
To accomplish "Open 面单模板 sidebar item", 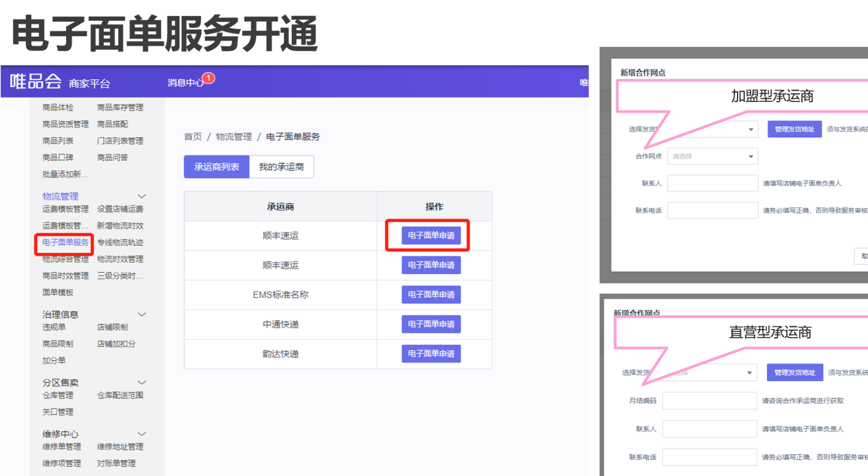I will coord(58,292).
